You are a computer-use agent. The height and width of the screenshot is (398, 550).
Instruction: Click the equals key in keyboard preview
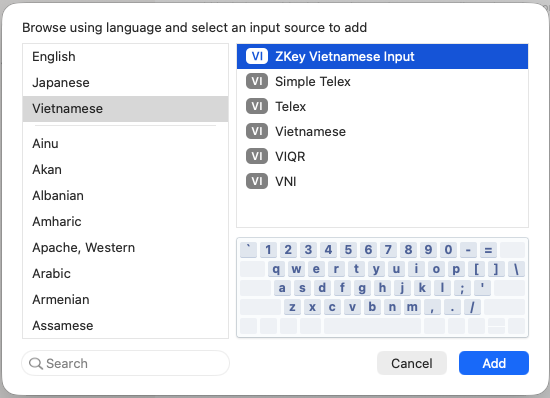[x=488, y=250]
